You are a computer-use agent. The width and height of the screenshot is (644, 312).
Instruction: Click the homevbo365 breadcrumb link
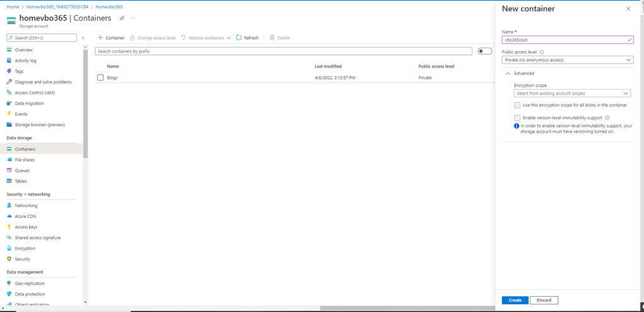tap(109, 7)
